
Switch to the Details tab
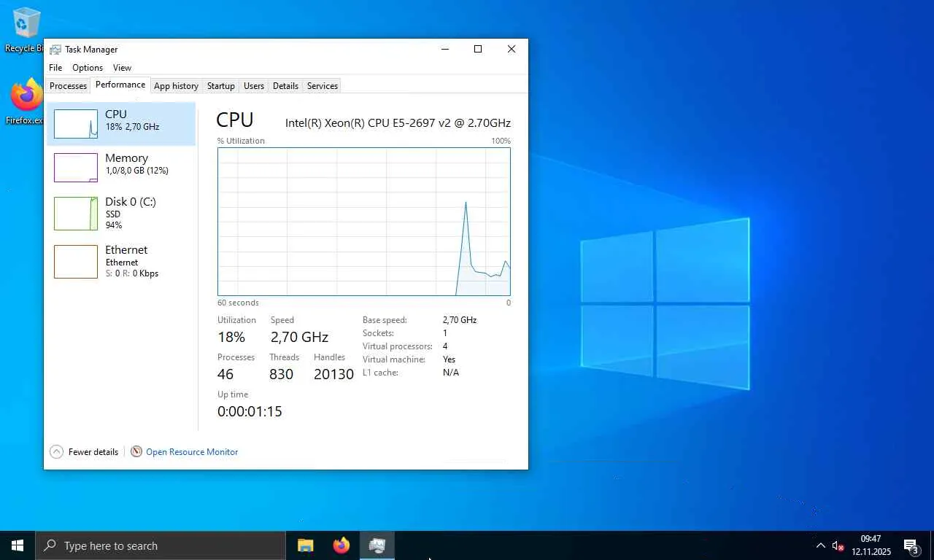pos(285,86)
